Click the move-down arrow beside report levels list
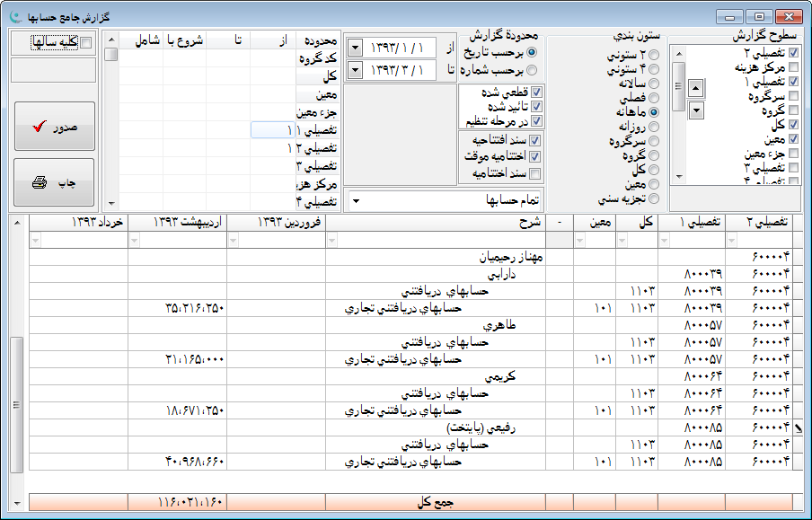The width and height of the screenshot is (812, 520). coord(696,110)
